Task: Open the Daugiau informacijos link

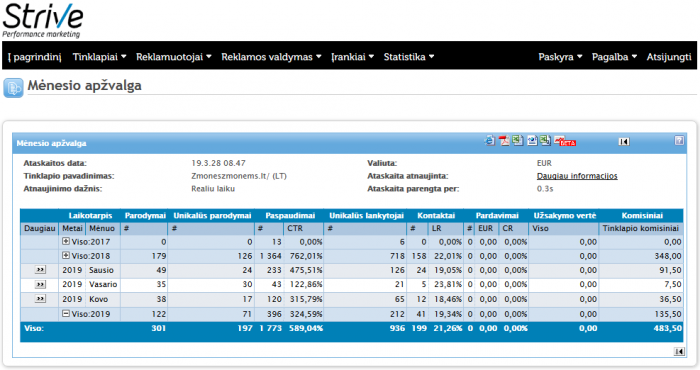Action: pos(577,176)
